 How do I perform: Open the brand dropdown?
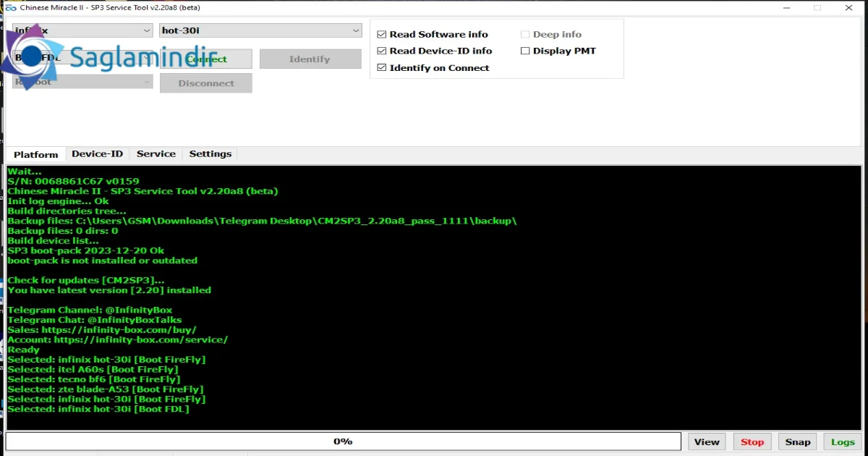(x=82, y=30)
